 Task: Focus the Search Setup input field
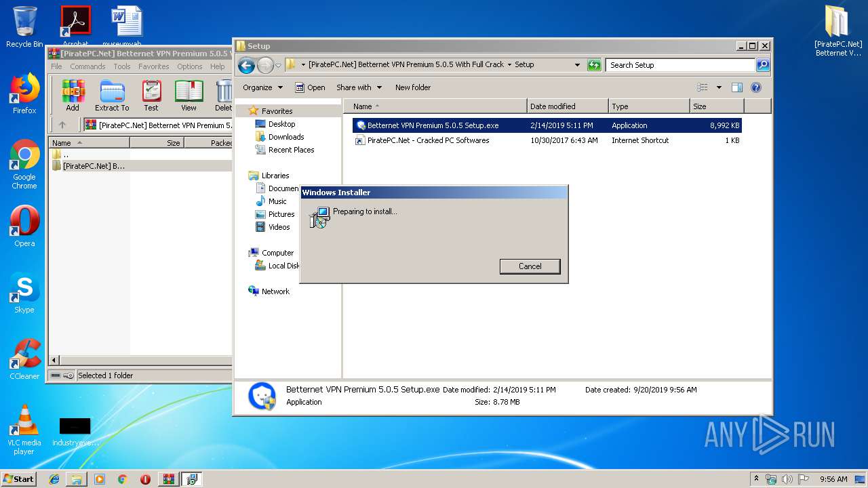[680, 65]
